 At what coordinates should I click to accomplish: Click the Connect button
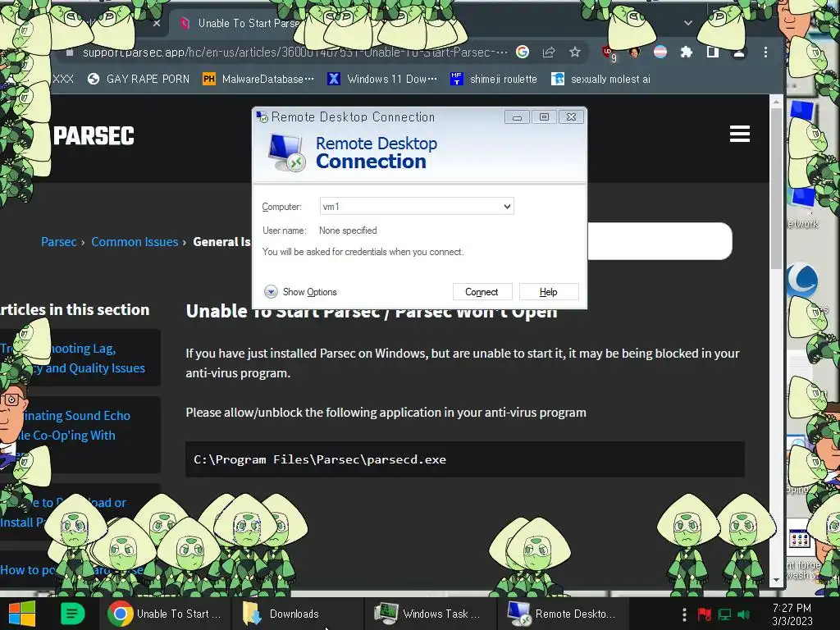click(482, 292)
